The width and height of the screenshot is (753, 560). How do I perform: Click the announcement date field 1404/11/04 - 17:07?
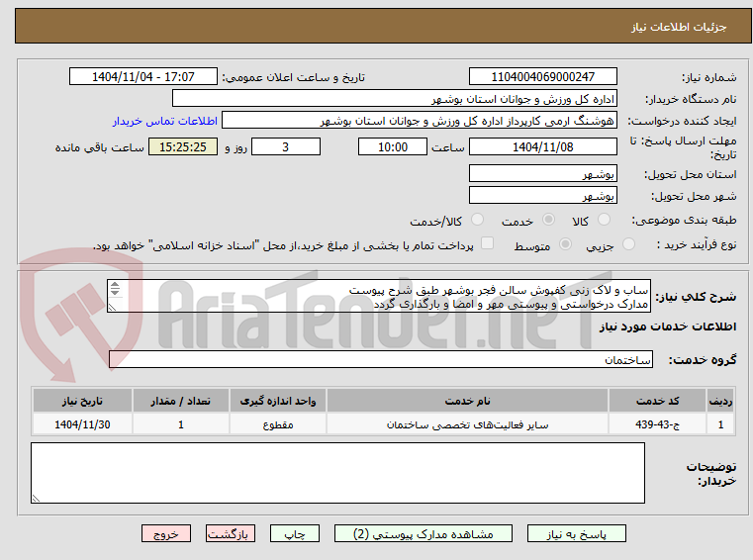tap(143, 77)
